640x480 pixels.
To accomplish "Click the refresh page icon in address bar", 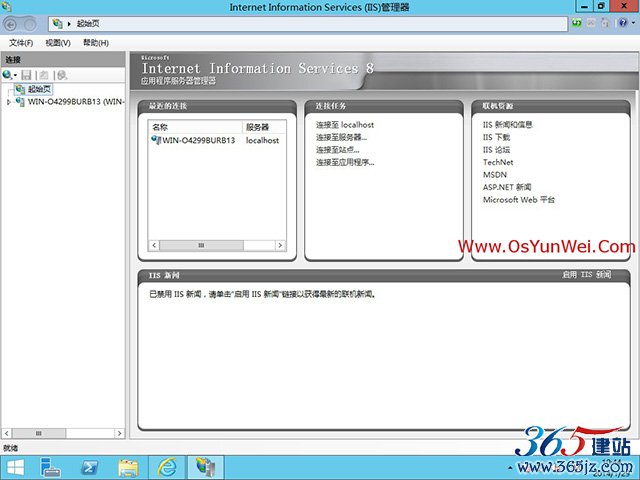I will point(577,23).
